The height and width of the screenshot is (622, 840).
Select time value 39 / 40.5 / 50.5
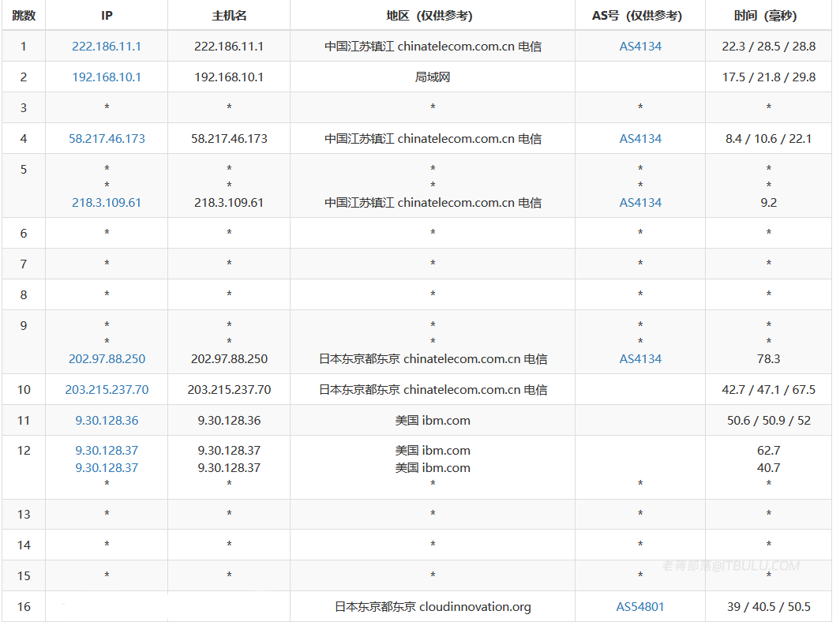tap(768, 606)
